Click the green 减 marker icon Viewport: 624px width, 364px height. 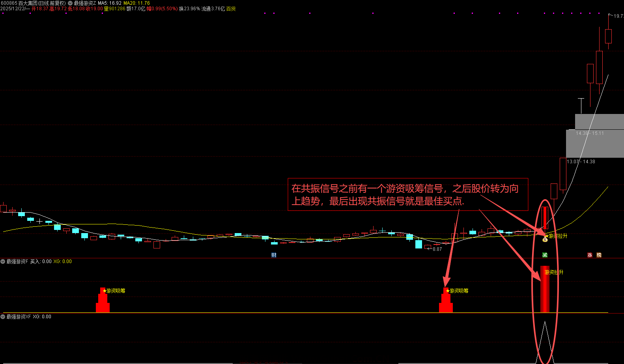click(x=545, y=255)
